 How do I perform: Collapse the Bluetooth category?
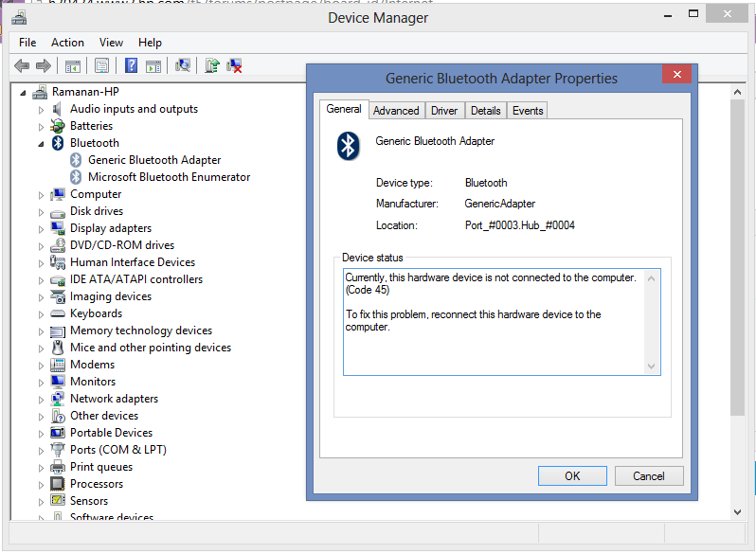tap(41, 143)
